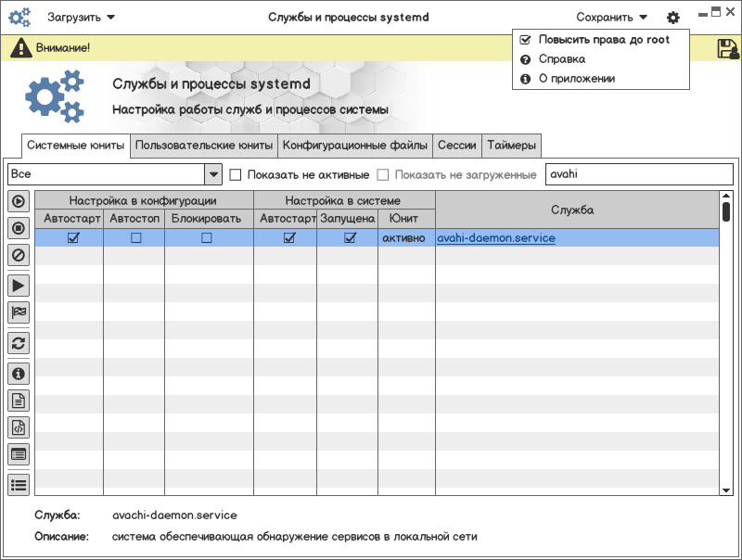This screenshot has height=560, width=742.
Task: Click the block (prohibited sign) icon
Action: (19, 254)
